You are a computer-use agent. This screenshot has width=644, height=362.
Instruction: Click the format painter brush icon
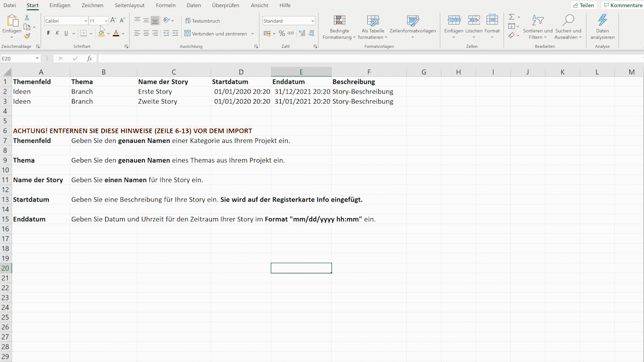coord(27,36)
